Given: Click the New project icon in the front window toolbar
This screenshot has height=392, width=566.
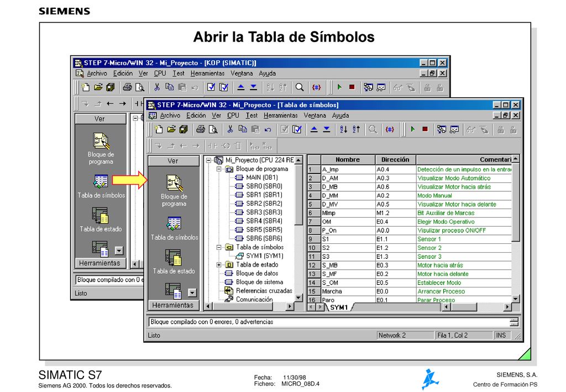Looking at the screenshot, I should 158,129.
